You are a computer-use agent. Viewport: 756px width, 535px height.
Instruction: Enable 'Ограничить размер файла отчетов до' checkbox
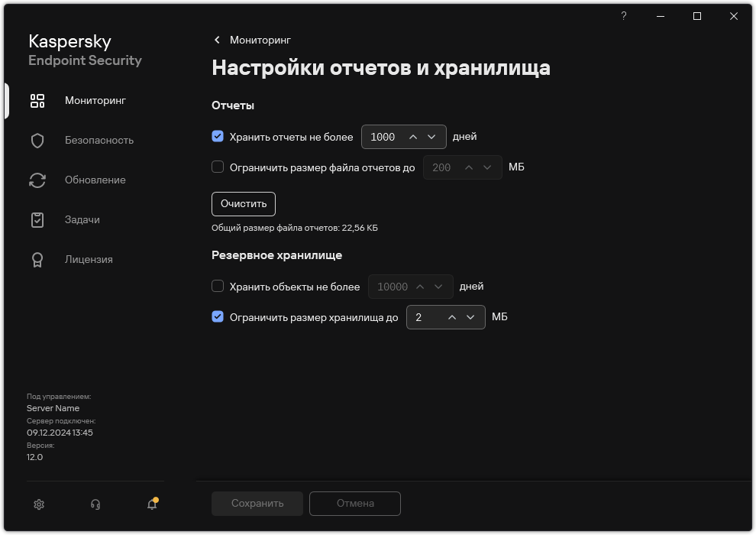click(x=218, y=167)
